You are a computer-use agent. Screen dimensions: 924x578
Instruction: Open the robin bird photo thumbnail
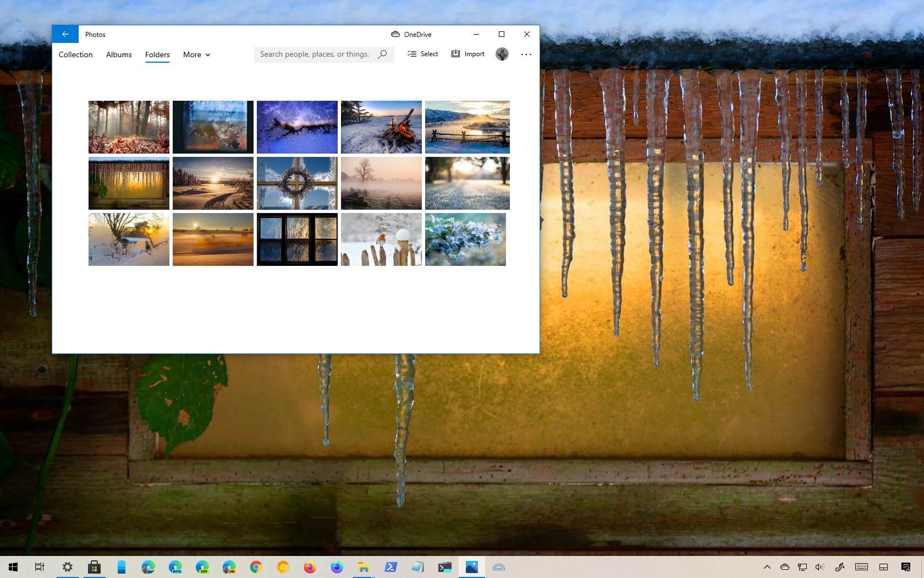point(381,239)
